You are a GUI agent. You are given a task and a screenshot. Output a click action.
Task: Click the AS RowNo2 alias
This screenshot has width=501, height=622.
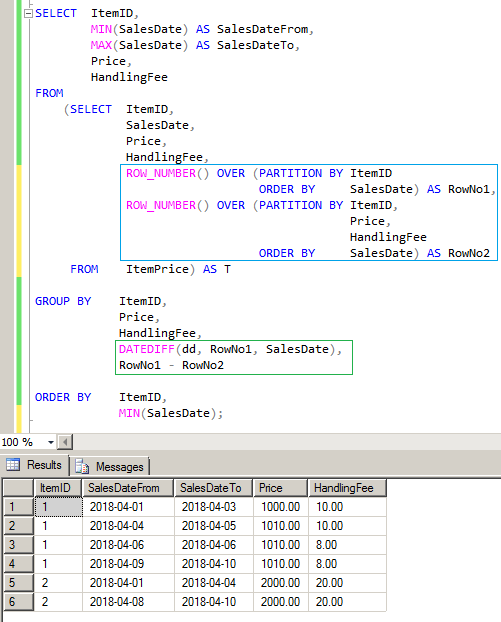pos(458,253)
